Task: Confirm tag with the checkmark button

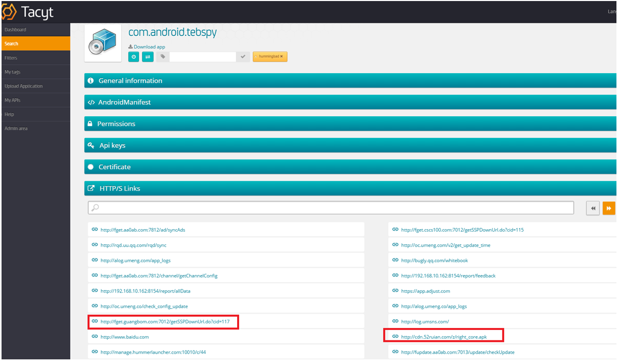Action: 243,57
